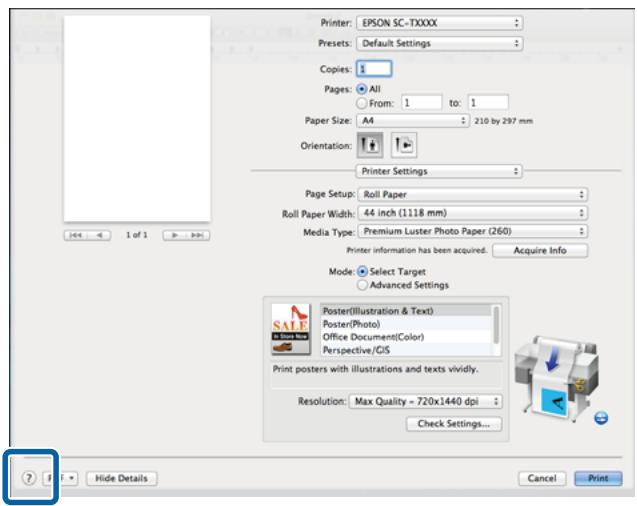This screenshot has width=637, height=506.
Task: Open the Printer dropdown
Action: coord(440,23)
